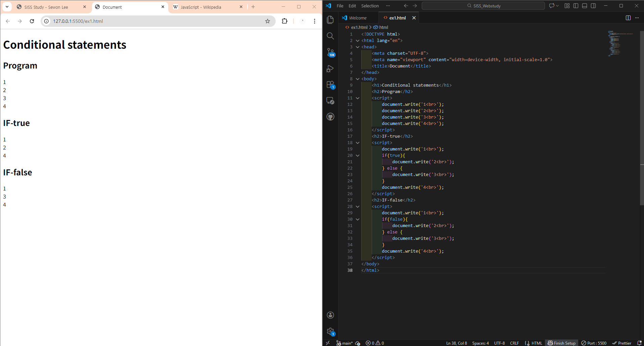
Task: Click the Finish Setup status item
Action: coord(562,343)
